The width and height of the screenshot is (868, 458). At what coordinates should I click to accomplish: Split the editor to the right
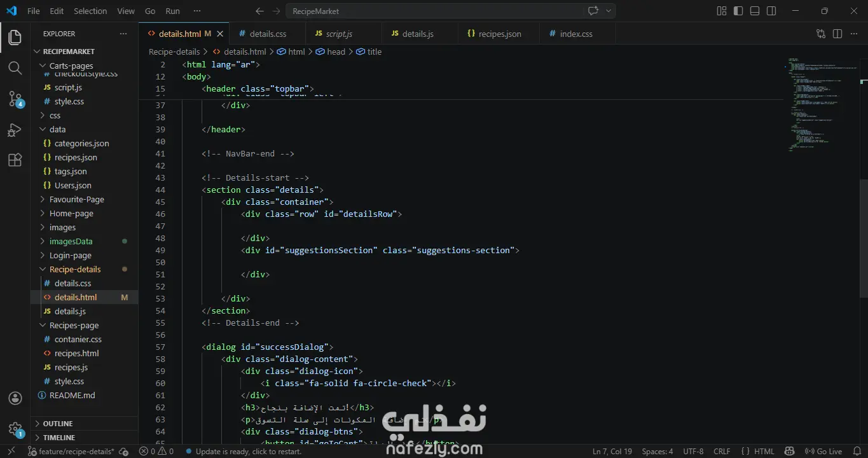tap(837, 34)
